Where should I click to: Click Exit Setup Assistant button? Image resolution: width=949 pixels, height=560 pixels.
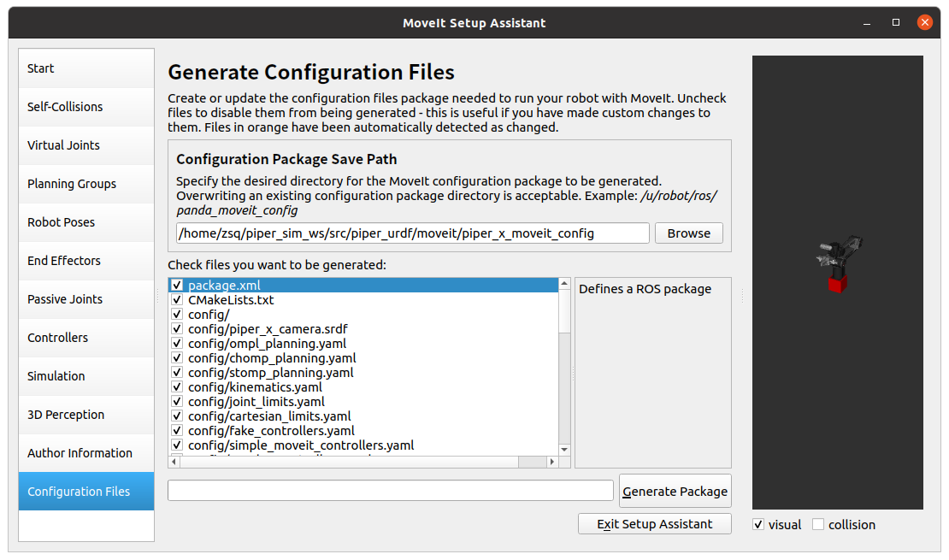click(x=654, y=524)
